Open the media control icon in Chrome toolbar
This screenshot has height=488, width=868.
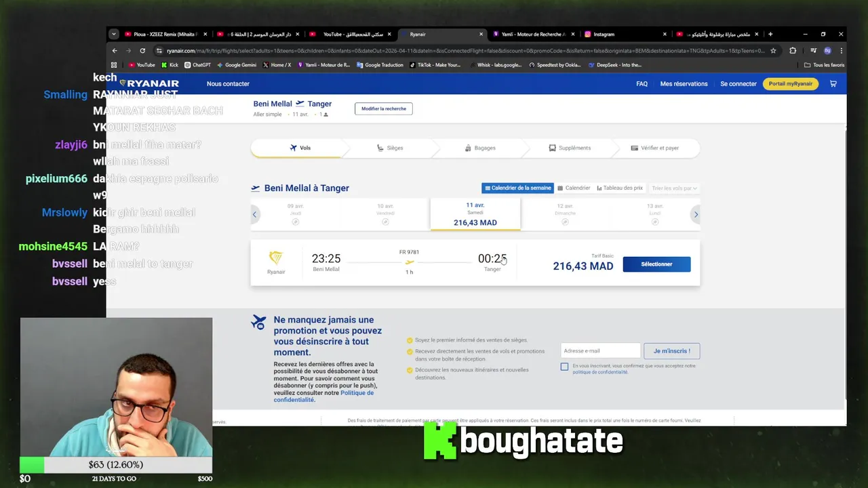(x=813, y=51)
